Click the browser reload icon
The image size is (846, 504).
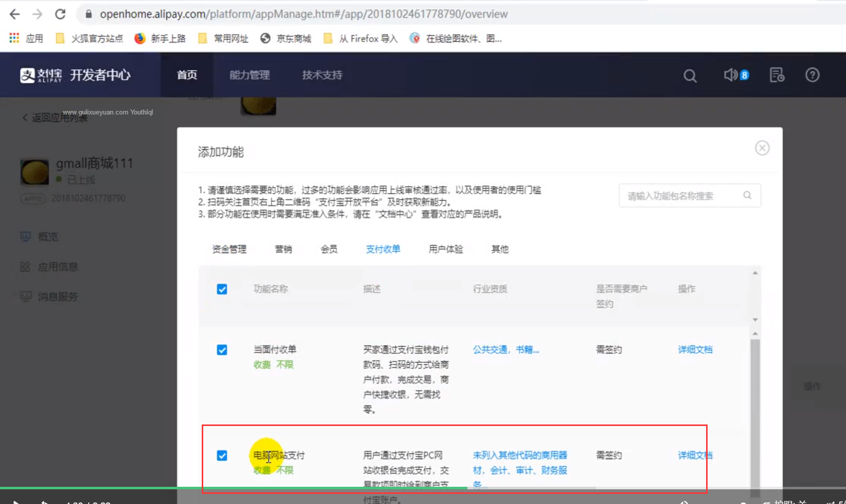pos(60,14)
